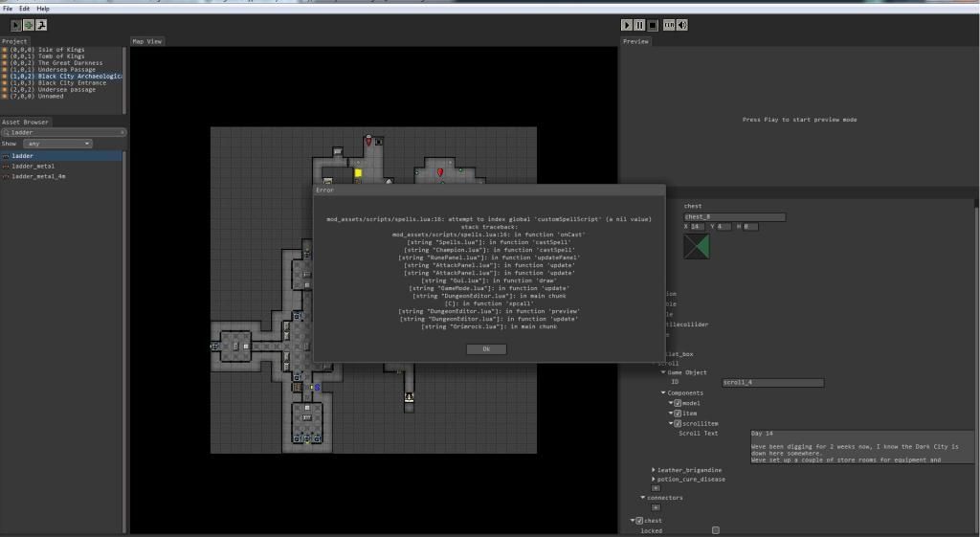980x537 pixels.
Task: Select level (2,0,2) Undersea passage
Action: point(61,89)
